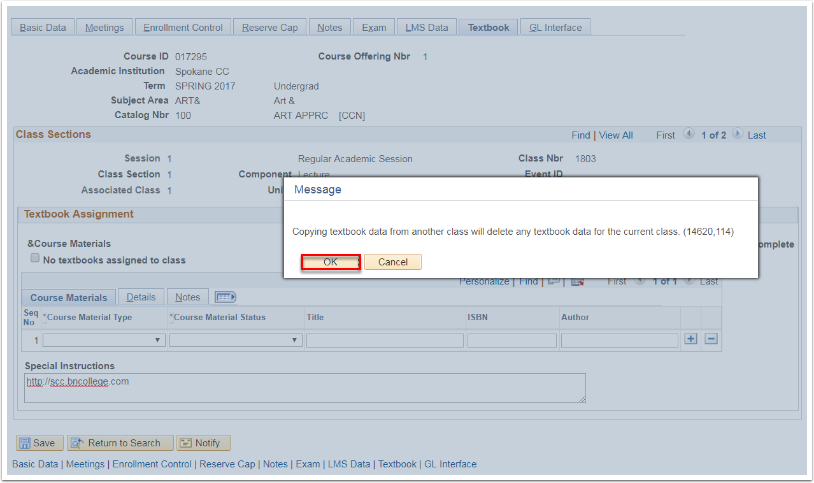Open the Course Material Type dropdown
This screenshot has width=814, height=483.
[x=104, y=340]
